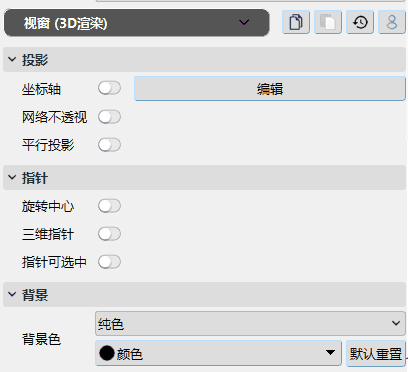Open the 视窗 (3D渲染) dropdown
The image size is (408, 372).
point(137,23)
